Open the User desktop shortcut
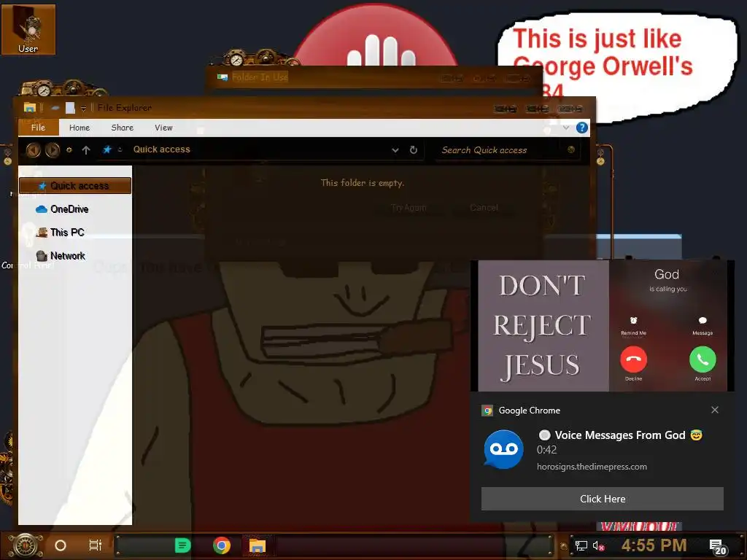Viewport: 747px width, 560px height. tap(28, 29)
